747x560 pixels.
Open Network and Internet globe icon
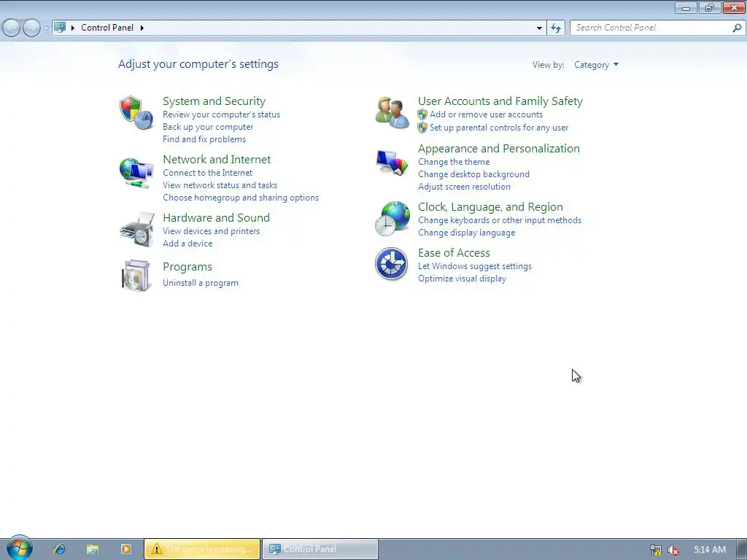click(136, 172)
